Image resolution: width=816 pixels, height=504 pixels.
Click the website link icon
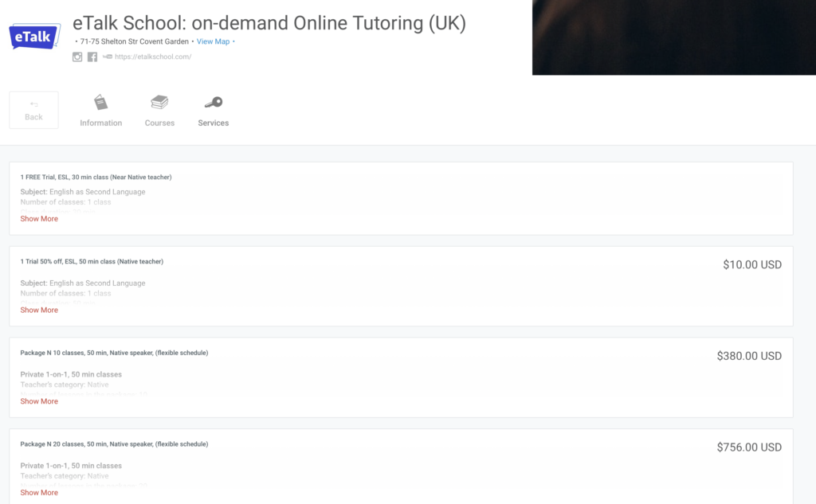click(x=108, y=57)
